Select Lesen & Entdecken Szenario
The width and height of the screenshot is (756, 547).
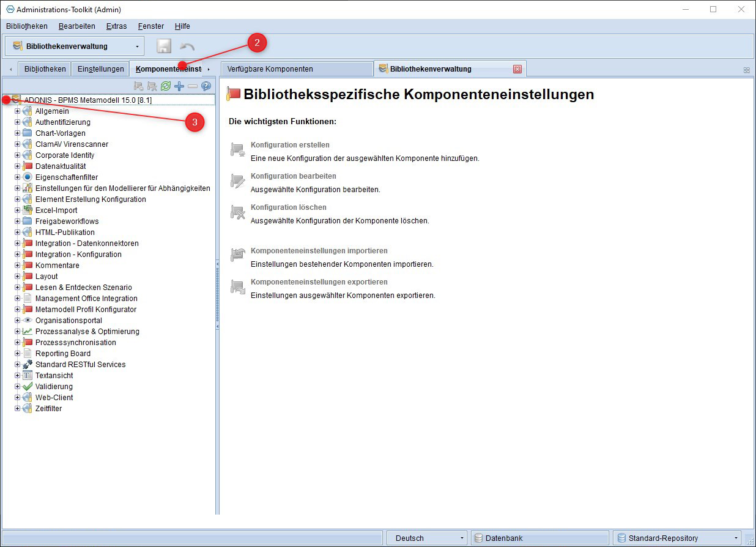[x=84, y=288]
